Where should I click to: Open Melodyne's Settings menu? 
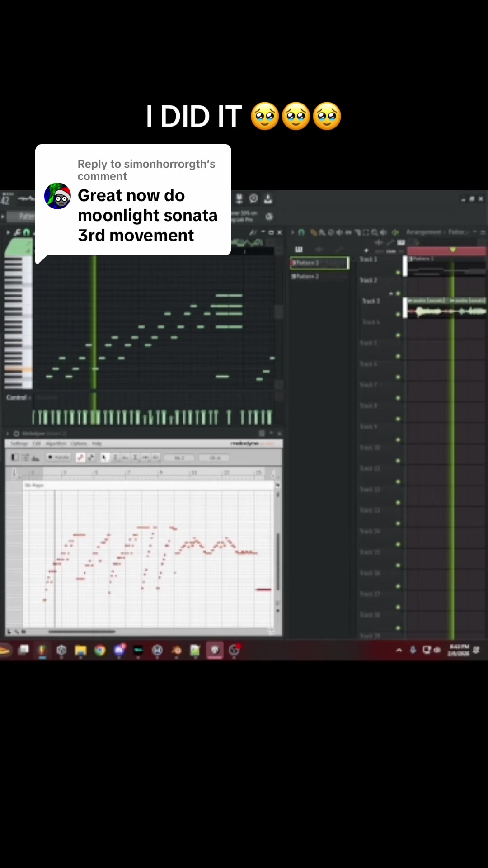19,443
